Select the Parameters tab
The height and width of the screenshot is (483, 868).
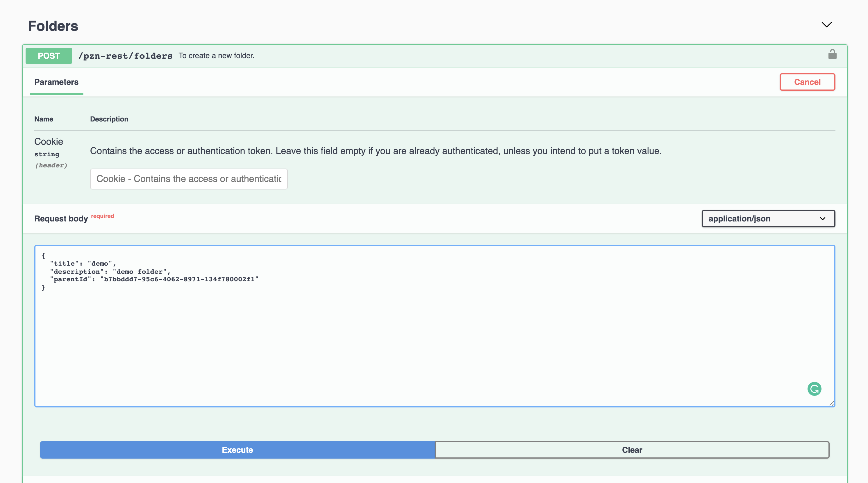(56, 82)
